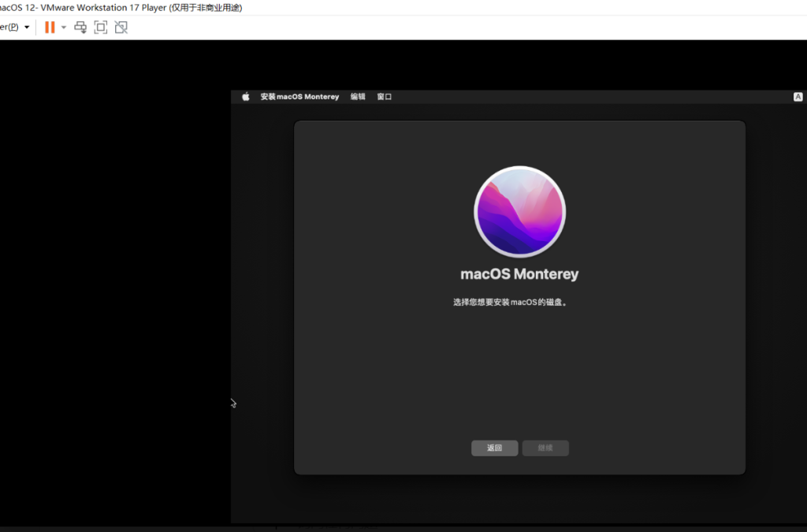Toggle VMware Unity mode icon
This screenshot has width=807, height=532.
(x=121, y=28)
